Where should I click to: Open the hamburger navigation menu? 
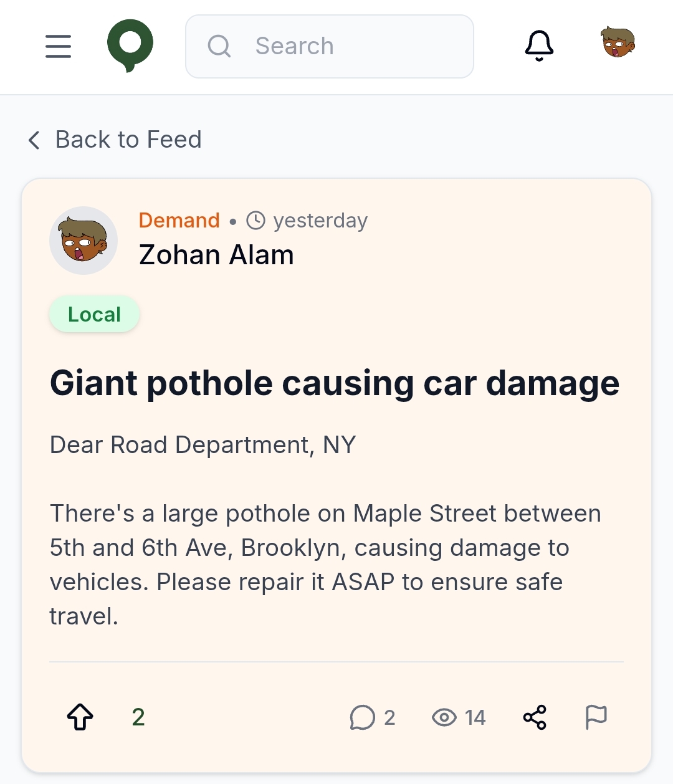click(x=58, y=46)
